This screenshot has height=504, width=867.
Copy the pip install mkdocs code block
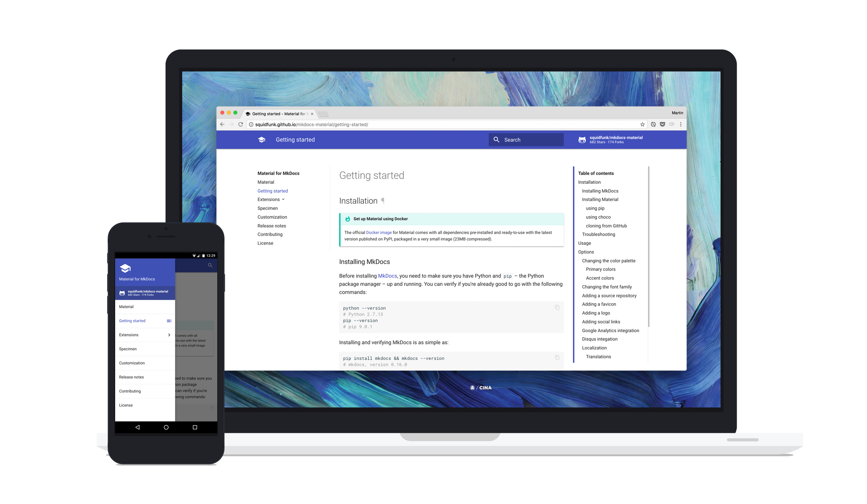pos(557,358)
